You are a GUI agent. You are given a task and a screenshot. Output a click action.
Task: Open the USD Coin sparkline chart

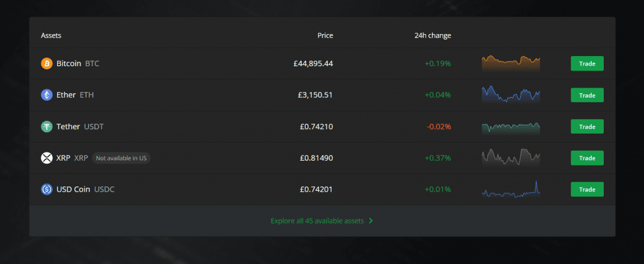tap(511, 189)
